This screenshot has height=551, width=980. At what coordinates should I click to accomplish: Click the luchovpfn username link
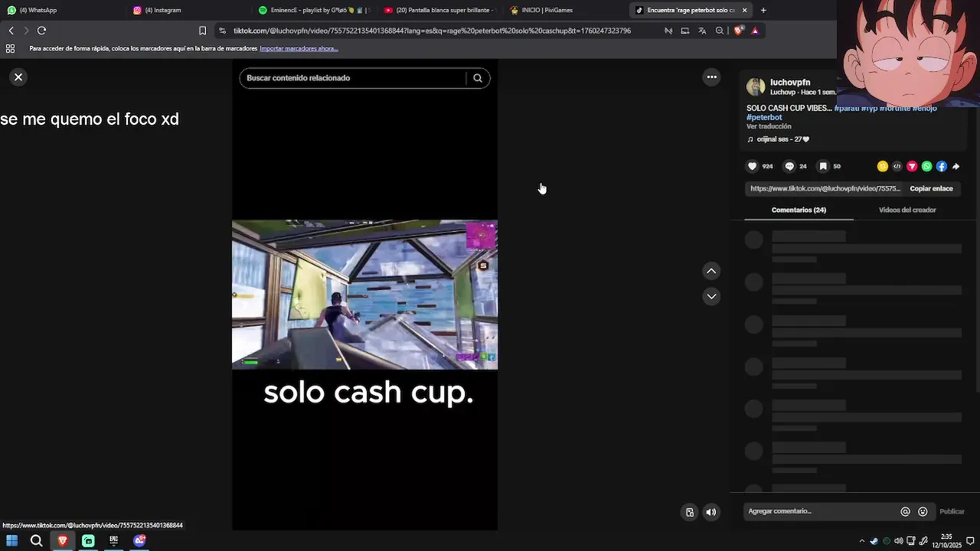(x=790, y=82)
